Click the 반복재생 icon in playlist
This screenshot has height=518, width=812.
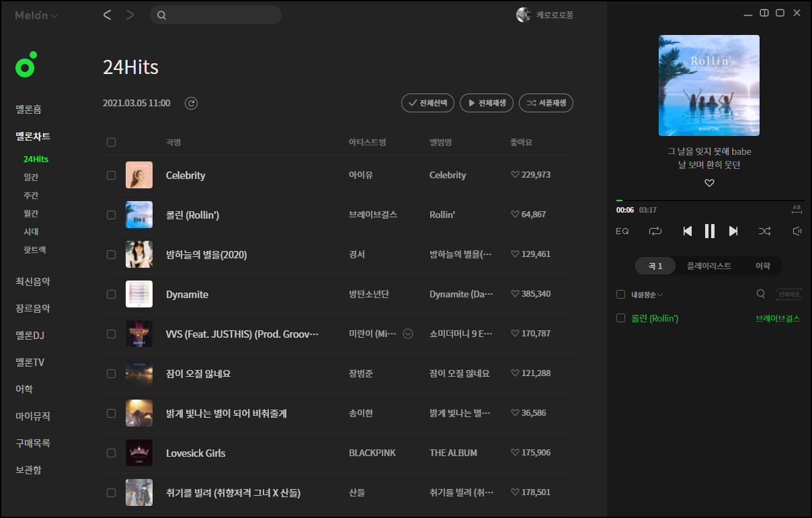(789, 294)
